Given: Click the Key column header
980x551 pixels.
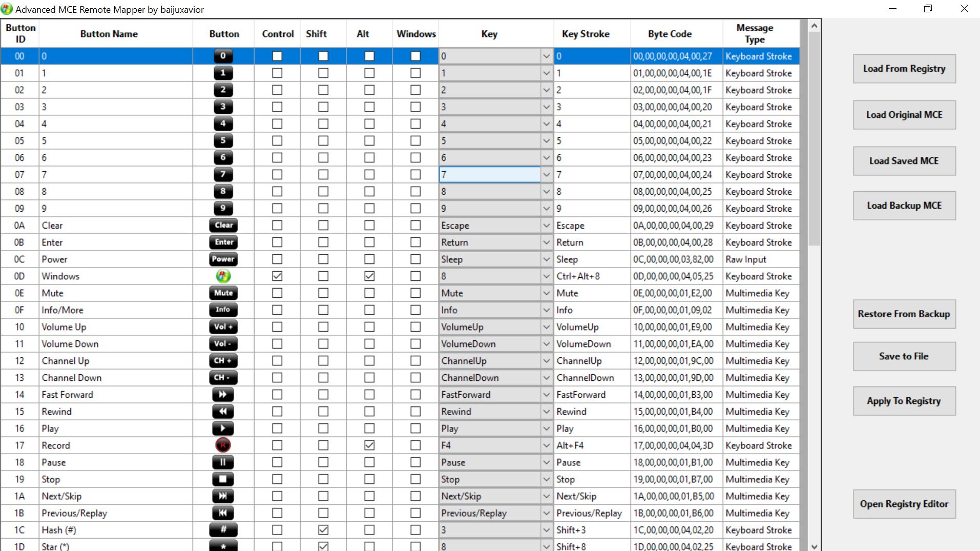Looking at the screenshot, I should [x=496, y=34].
